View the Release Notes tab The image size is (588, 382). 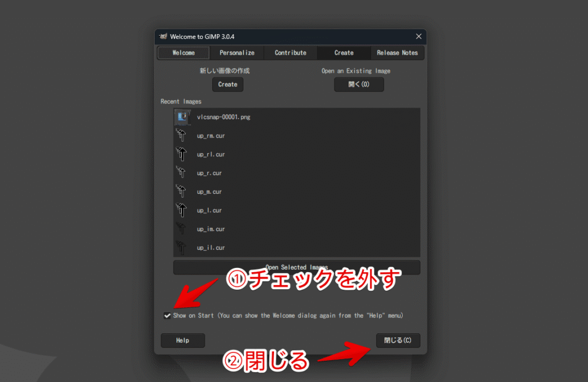pos(397,52)
